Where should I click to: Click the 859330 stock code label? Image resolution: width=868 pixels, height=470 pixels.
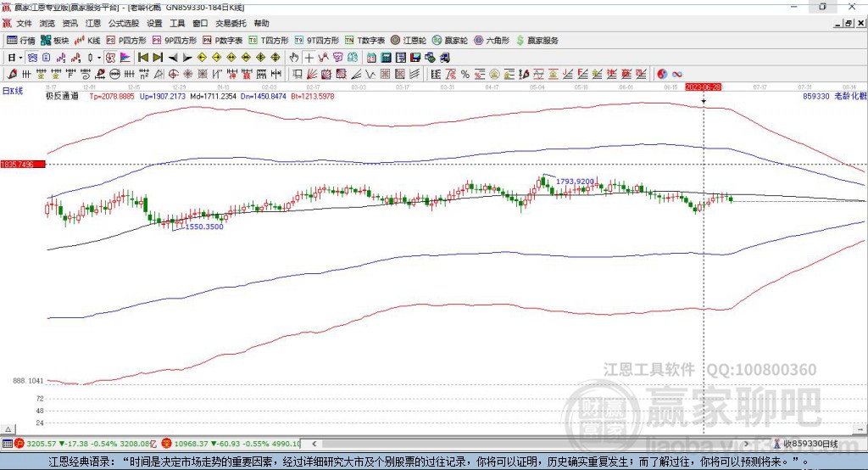(816, 96)
